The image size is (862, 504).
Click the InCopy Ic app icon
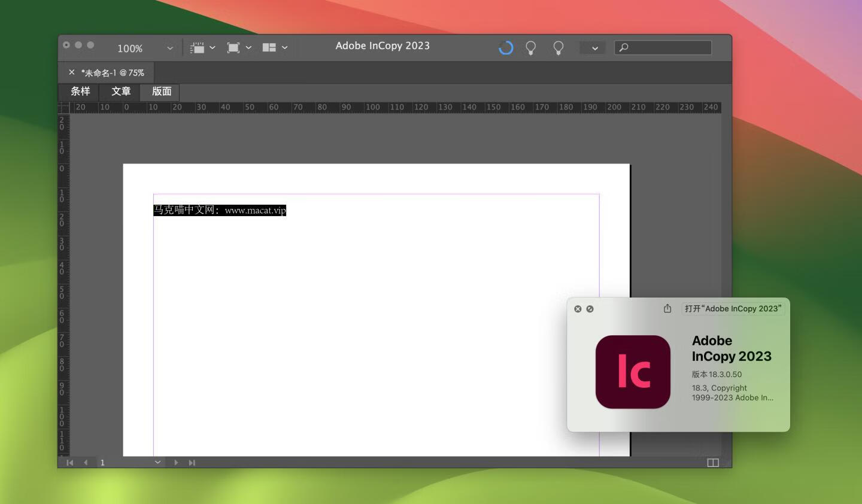[633, 372]
